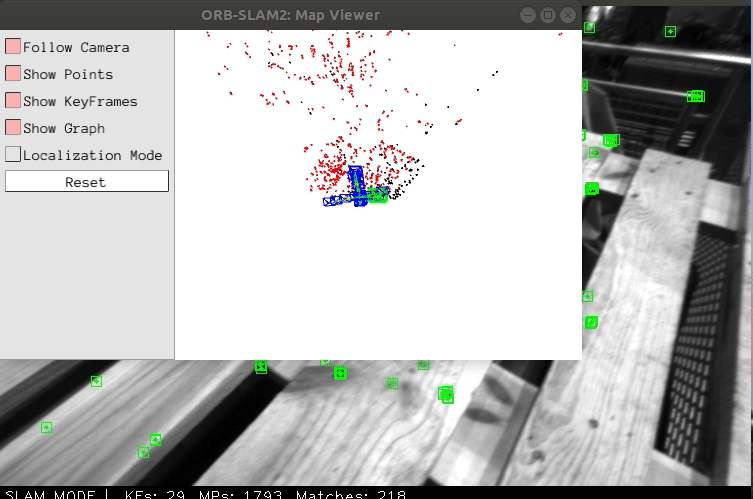This screenshot has width=753, height=499.
Task: Click the KFs: 29 status entry
Action: point(155,494)
